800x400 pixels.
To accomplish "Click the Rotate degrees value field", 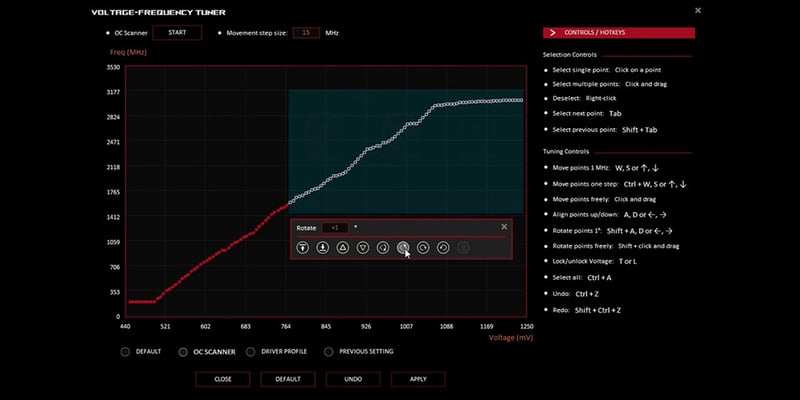I will tap(335, 227).
